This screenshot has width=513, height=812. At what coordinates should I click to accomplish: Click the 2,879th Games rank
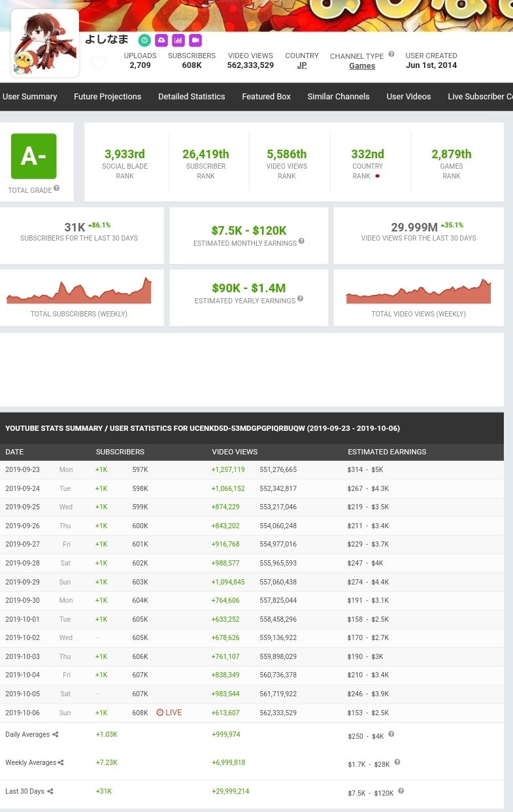point(451,154)
